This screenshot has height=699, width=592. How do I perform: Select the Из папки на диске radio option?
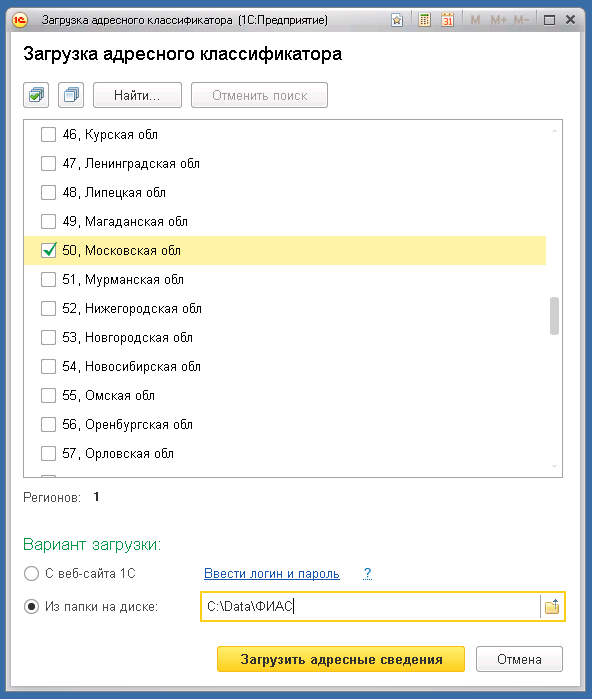(31, 606)
